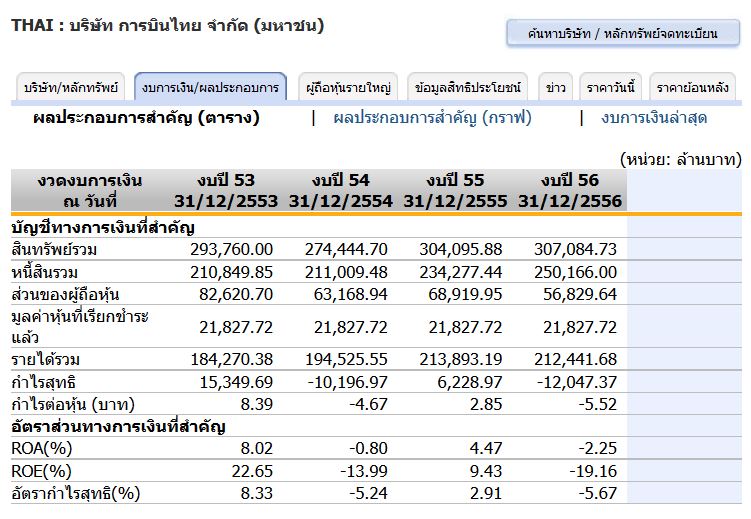Click equity value 56,829.64
The height and width of the screenshot is (519, 751).
(580, 294)
